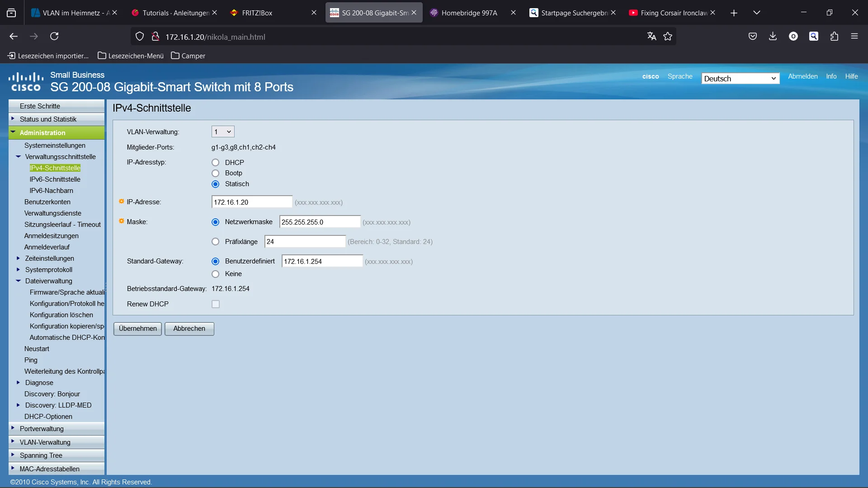The height and width of the screenshot is (488, 868).
Task: Toggle the Renew DHCP checkbox
Action: (x=216, y=305)
